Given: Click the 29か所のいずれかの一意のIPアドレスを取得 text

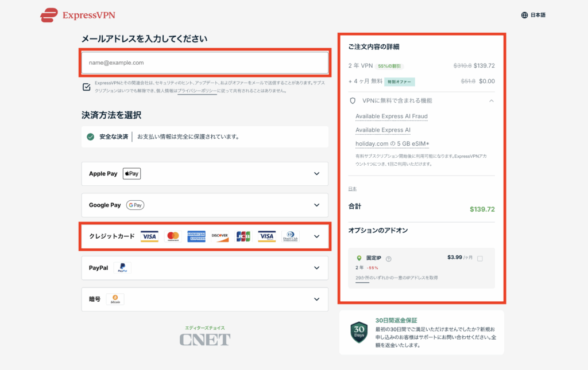Looking at the screenshot, I should [396, 278].
